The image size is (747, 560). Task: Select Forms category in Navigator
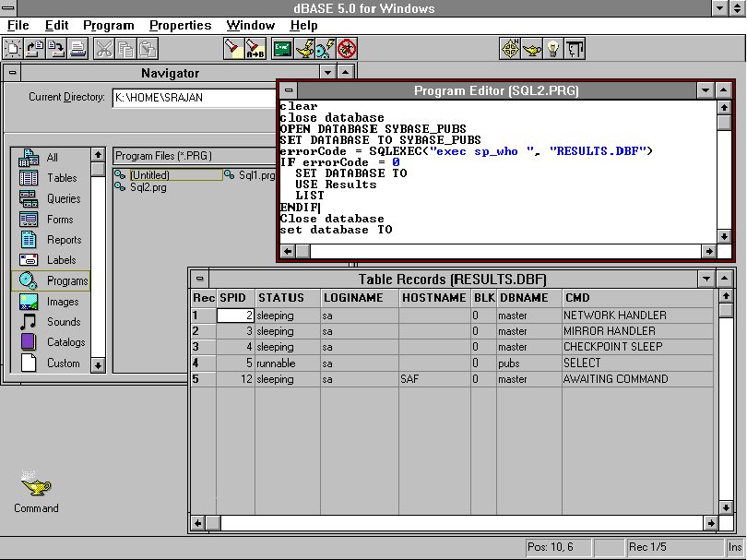click(x=51, y=220)
